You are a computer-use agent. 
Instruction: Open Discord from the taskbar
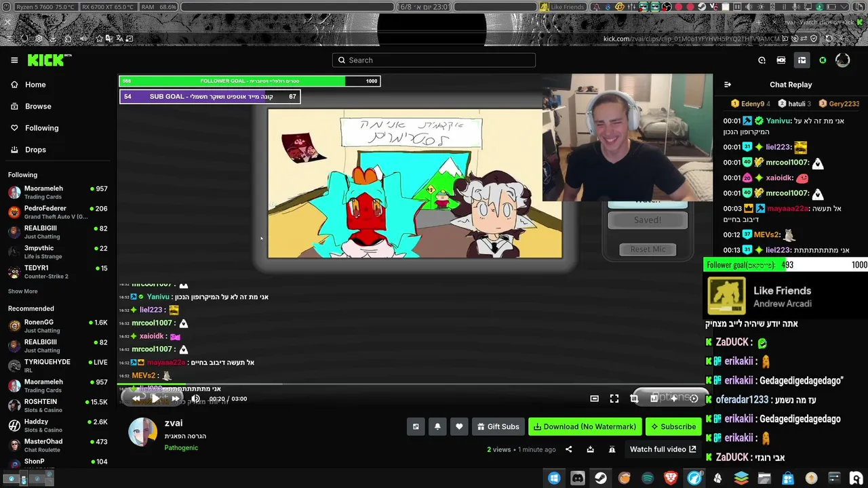coord(577,478)
